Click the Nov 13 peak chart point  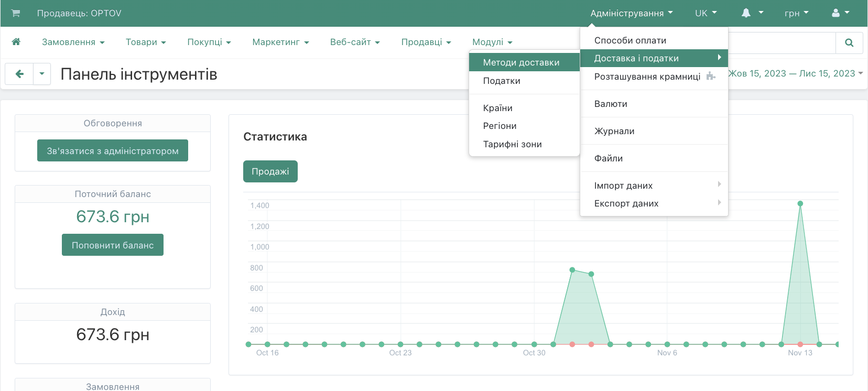(800, 203)
